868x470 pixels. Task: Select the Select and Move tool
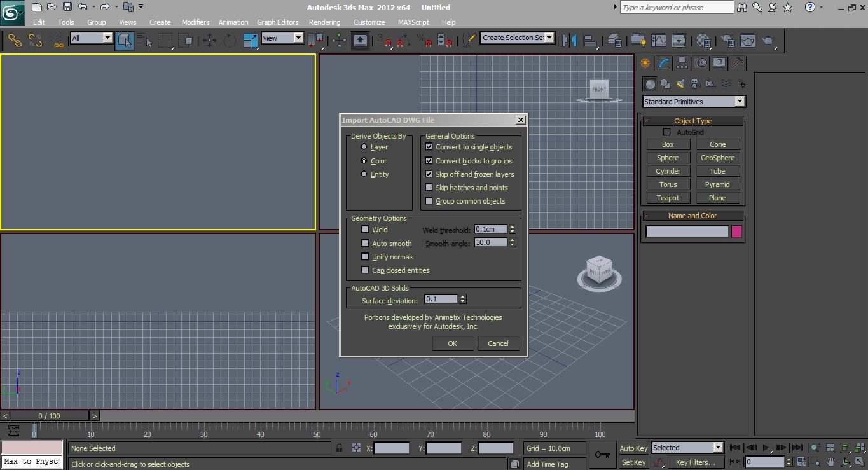point(209,41)
